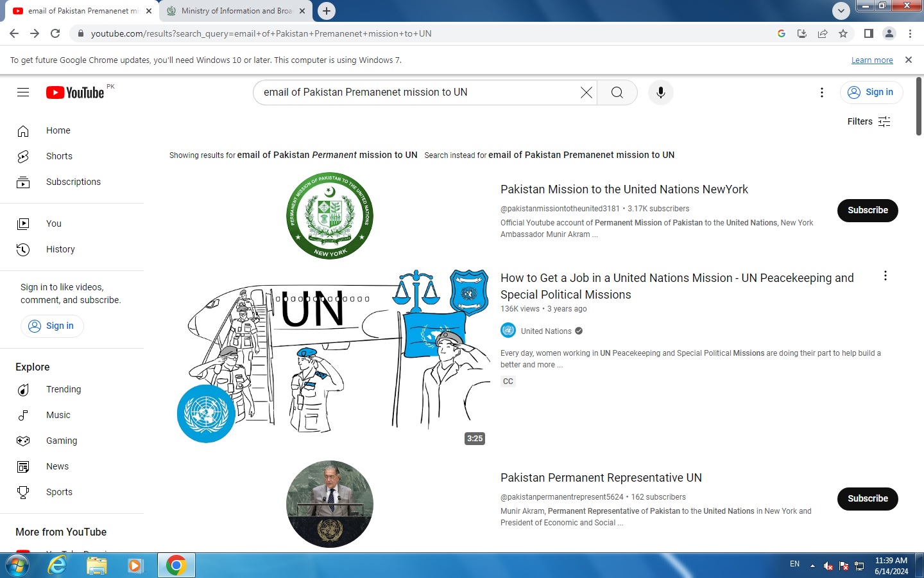This screenshot has width=924, height=578.
Task: Submit search with magnifier button
Action: (x=617, y=92)
